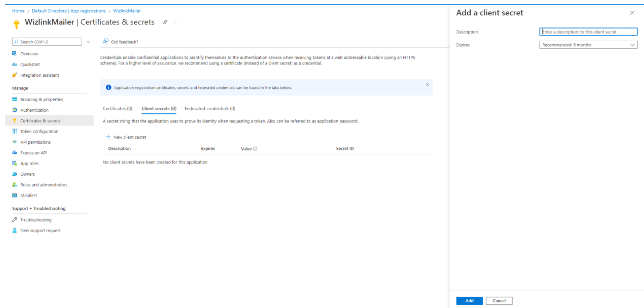This screenshot has height=308, width=644.
Task: Click the Expires column header
Action: (x=208, y=149)
